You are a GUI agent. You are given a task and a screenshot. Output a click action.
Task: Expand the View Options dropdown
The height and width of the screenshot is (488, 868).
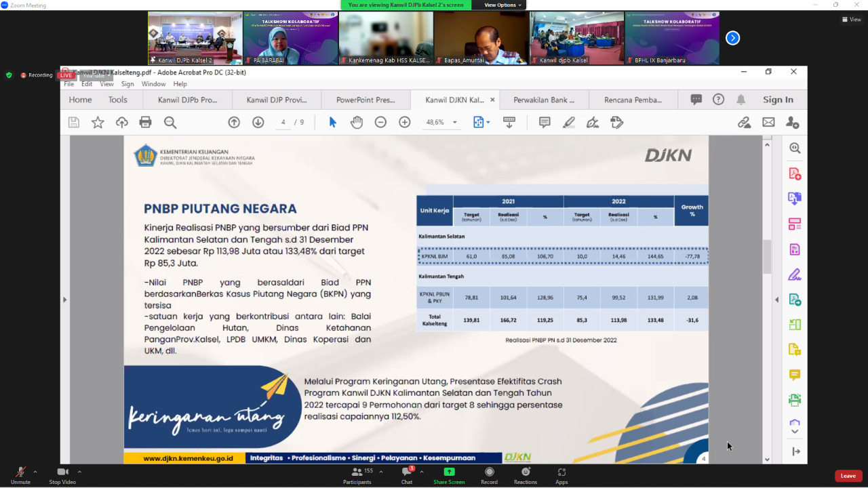pos(503,5)
